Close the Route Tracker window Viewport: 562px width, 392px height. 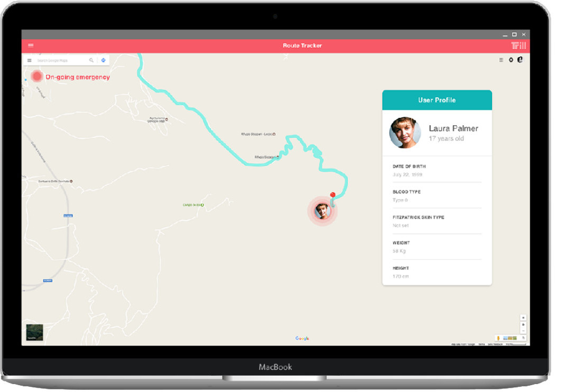[x=523, y=34]
